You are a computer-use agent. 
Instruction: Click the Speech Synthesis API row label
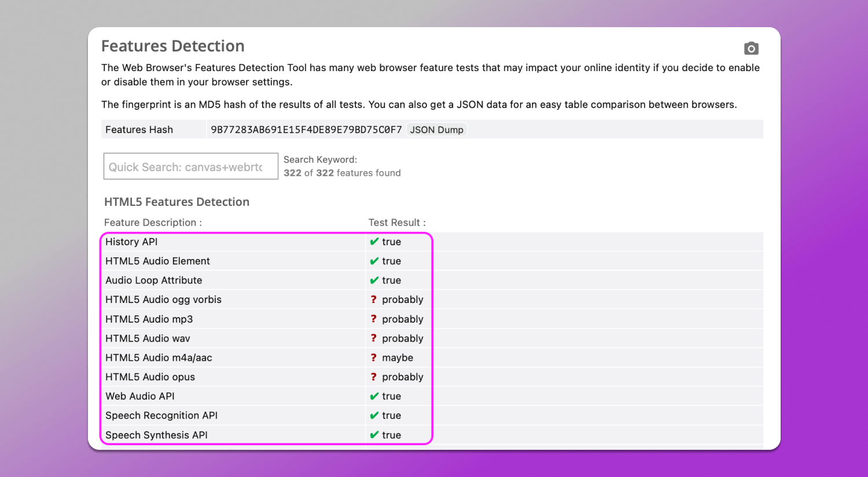[156, 435]
